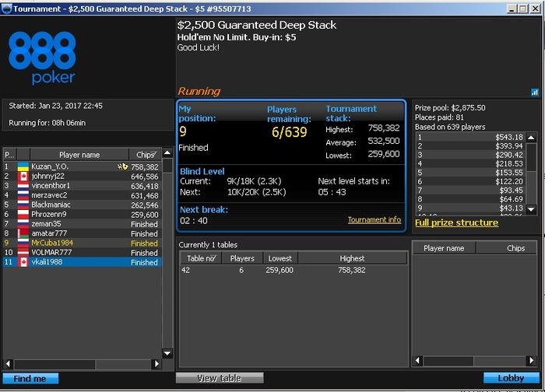
Task: Click the flag icon next to merzavec2
Action: click(x=23, y=195)
